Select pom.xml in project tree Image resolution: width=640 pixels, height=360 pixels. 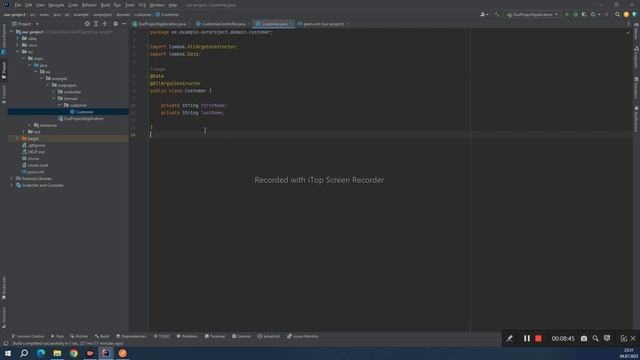click(x=34, y=172)
